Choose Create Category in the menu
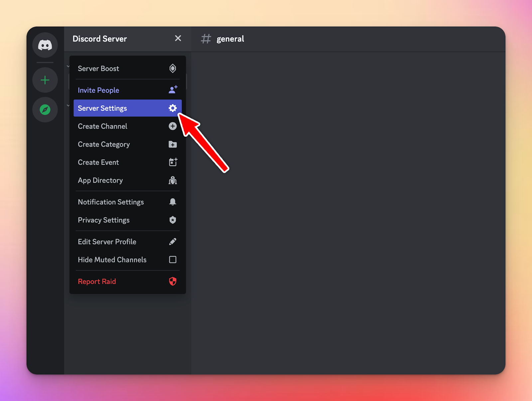This screenshot has height=401, width=532. click(x=128, y=144)
